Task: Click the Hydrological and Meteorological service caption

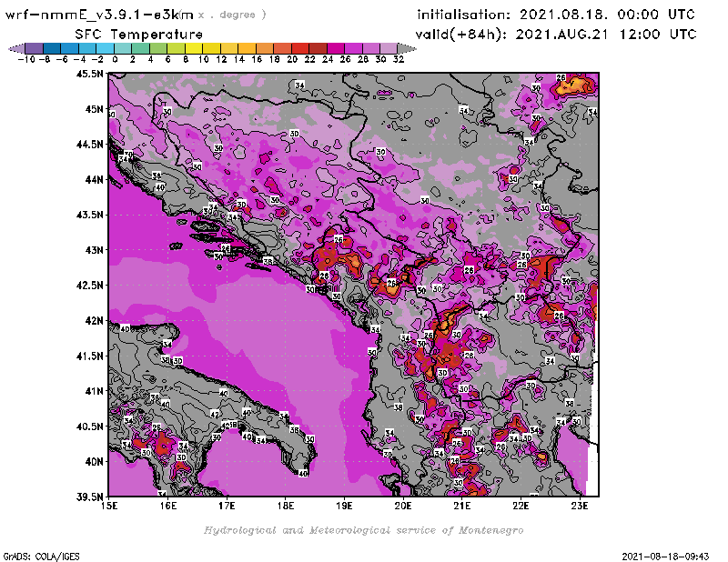Action: point(363,530)
